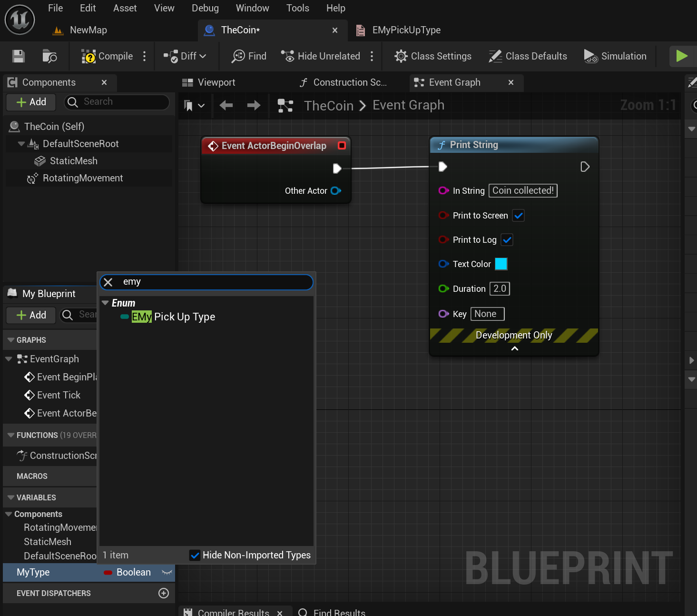This screenshot has width=697, height=616.
Task: Click Add in Components panel
Action: tap(31, 102)
